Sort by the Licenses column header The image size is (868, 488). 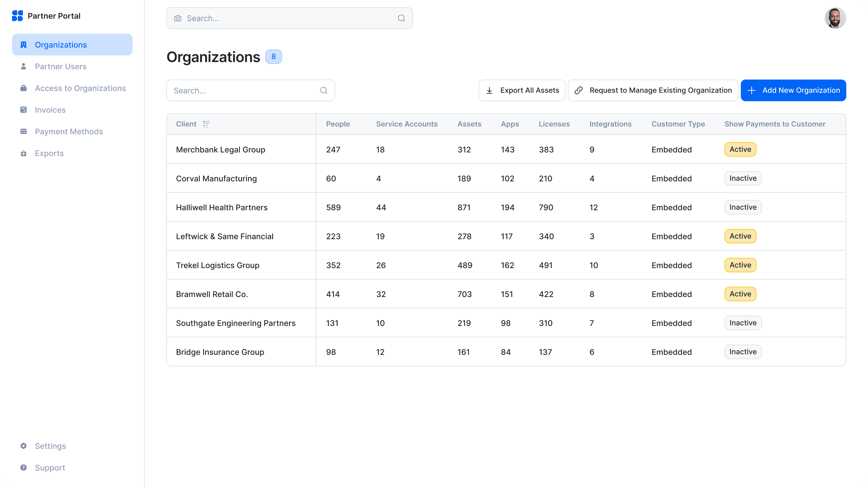tap(554, 124)
